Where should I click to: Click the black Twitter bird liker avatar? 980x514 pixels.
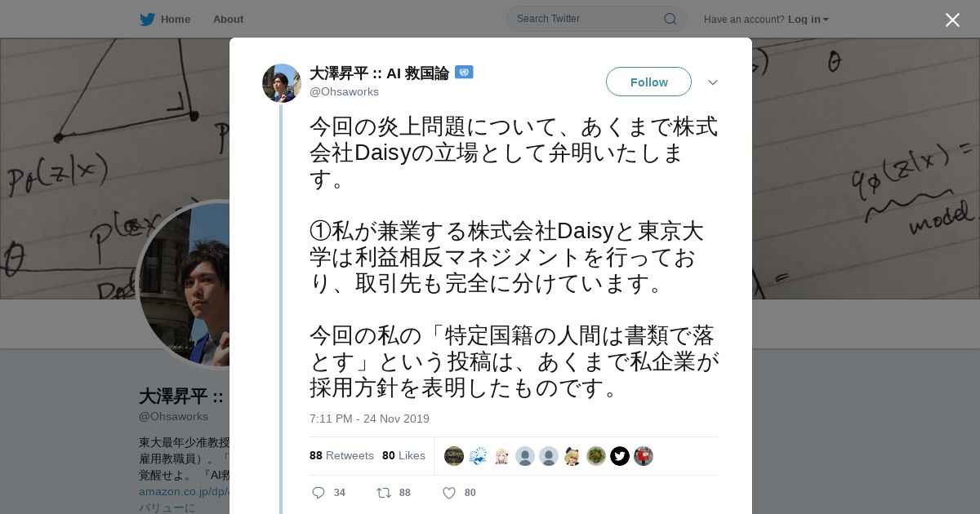[x=620, y=456]
